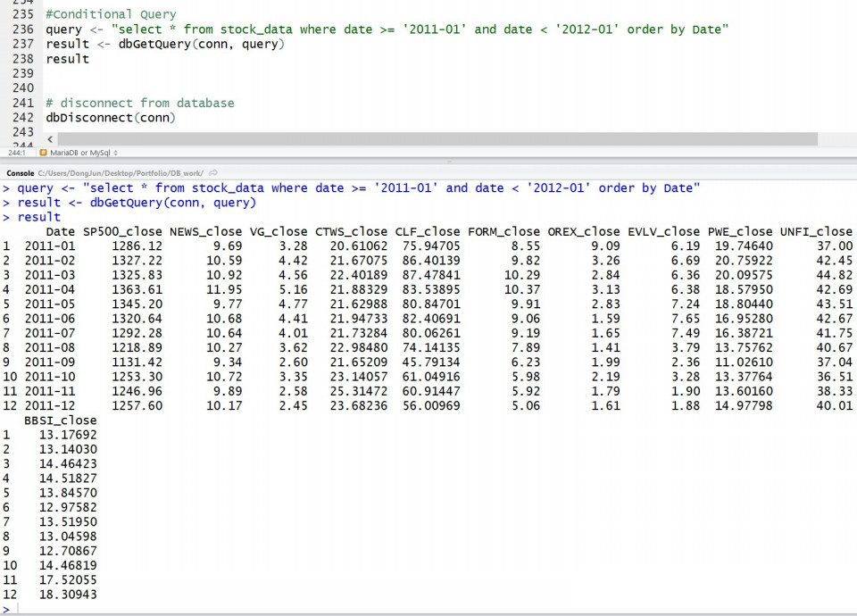Click line number 240 in the gutter
Image resolution: width=857 pixels, height=616 pixels.
click(23, 88)
